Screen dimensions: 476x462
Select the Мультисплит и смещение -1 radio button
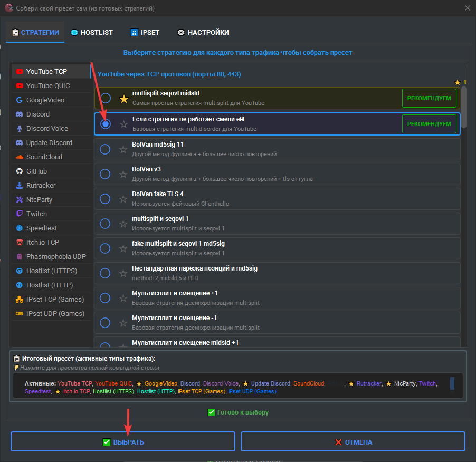coord(105,323)
